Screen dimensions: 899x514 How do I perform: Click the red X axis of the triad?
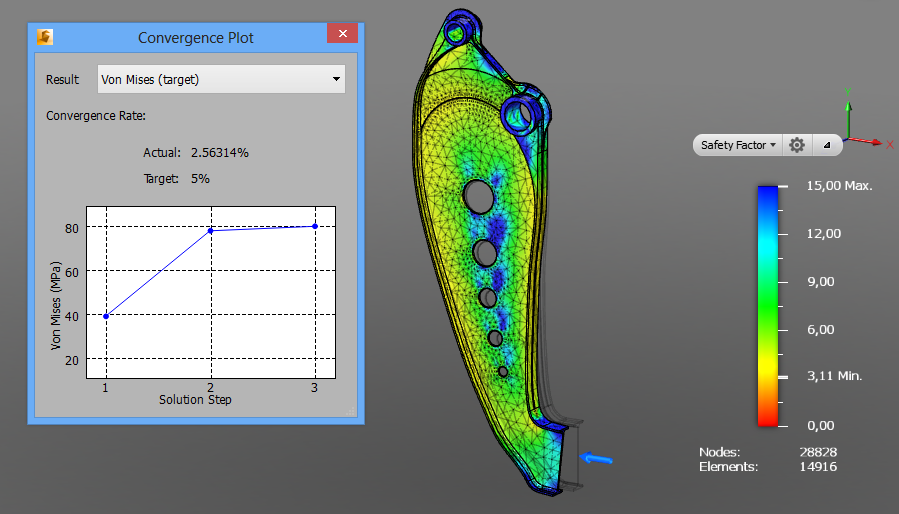click(866, 141)
